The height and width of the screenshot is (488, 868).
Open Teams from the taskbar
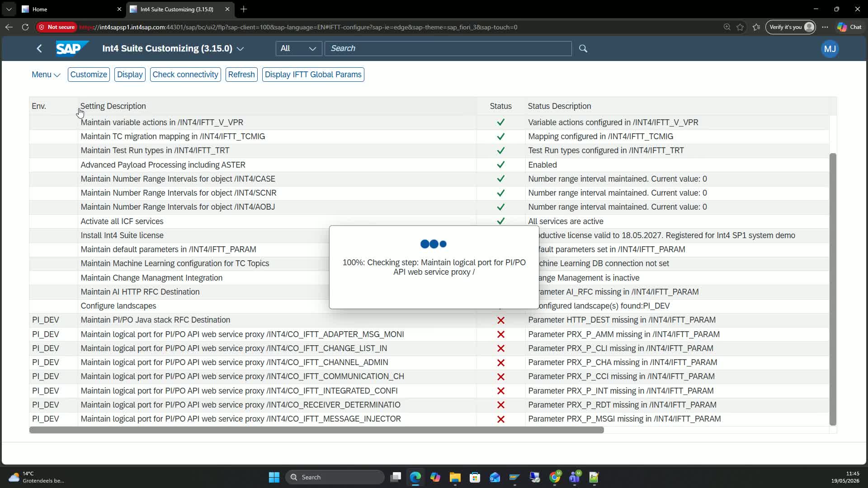[575, 477]
